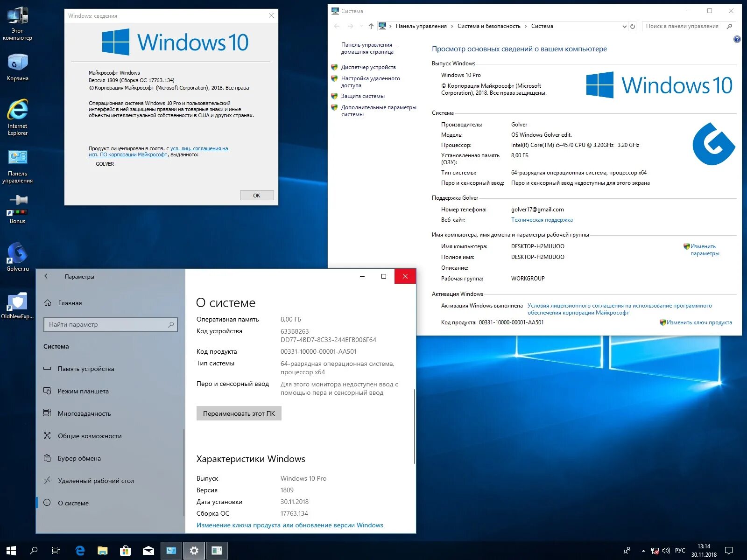Open Mail app from taskbar

148,551
